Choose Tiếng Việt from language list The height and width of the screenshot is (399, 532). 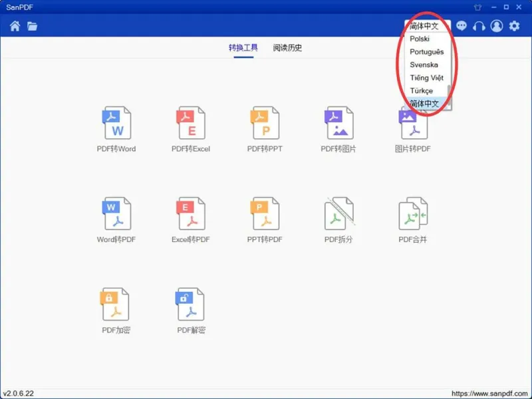pos(426,78)
